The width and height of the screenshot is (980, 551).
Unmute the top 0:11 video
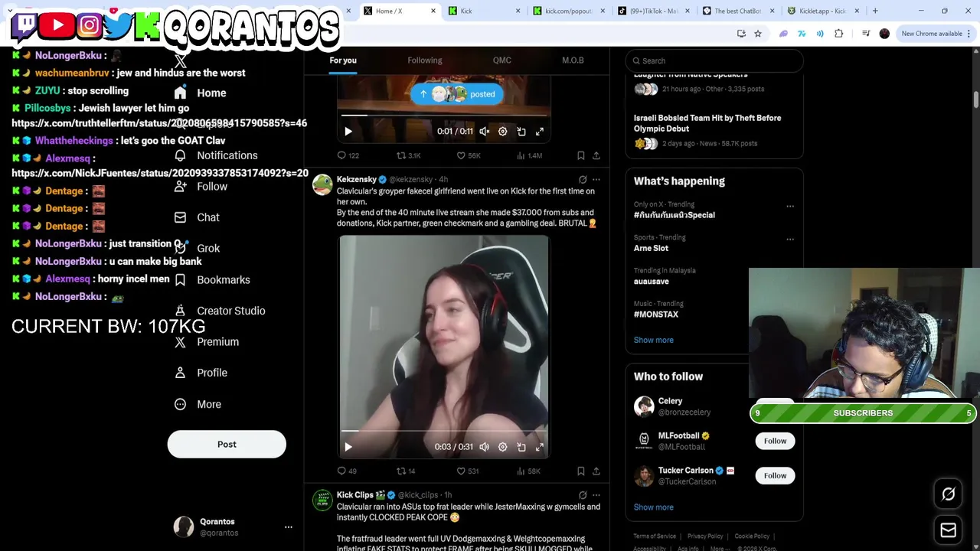(485, 132)
